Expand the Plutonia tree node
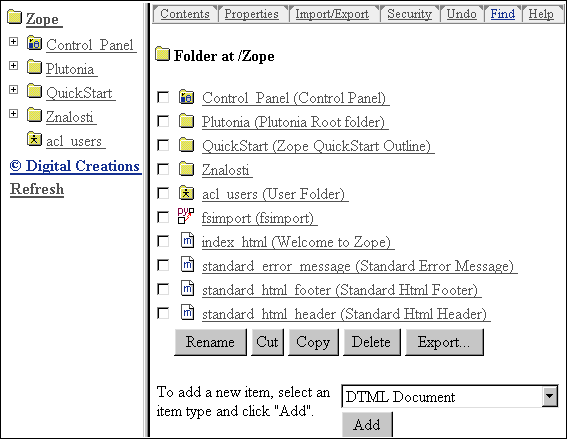This screenshot has height=440, width=568. 13,66
